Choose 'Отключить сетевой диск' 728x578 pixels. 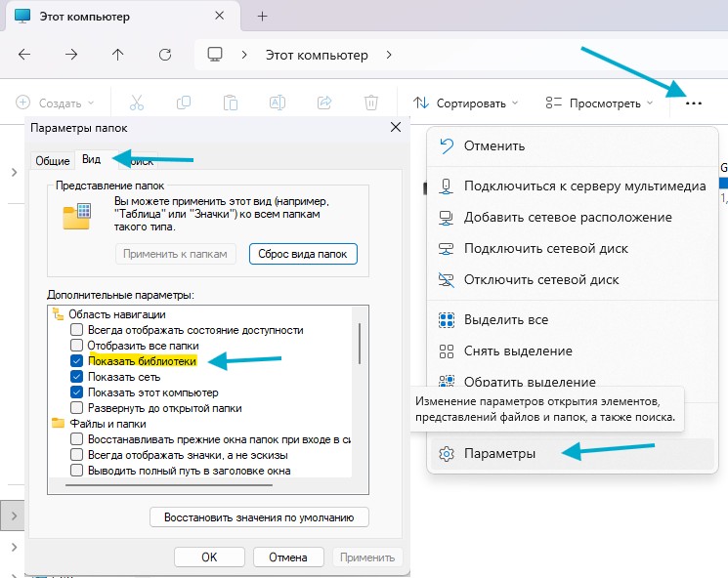pos(572,279)
